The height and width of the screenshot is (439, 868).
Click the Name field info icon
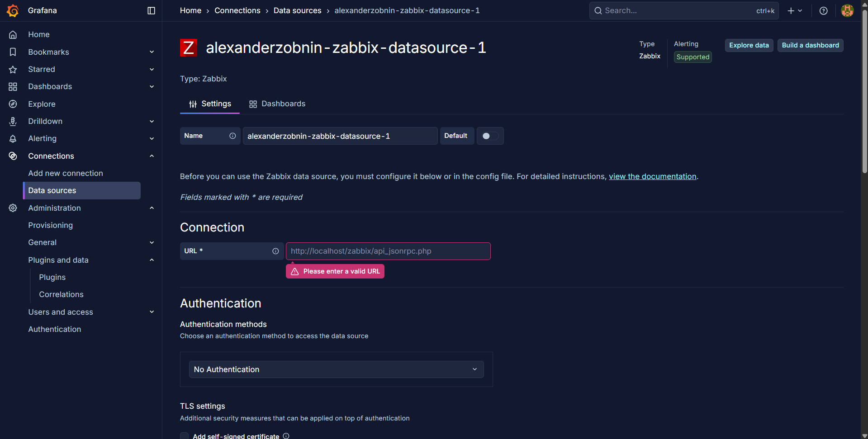click(x=232, y=136)
